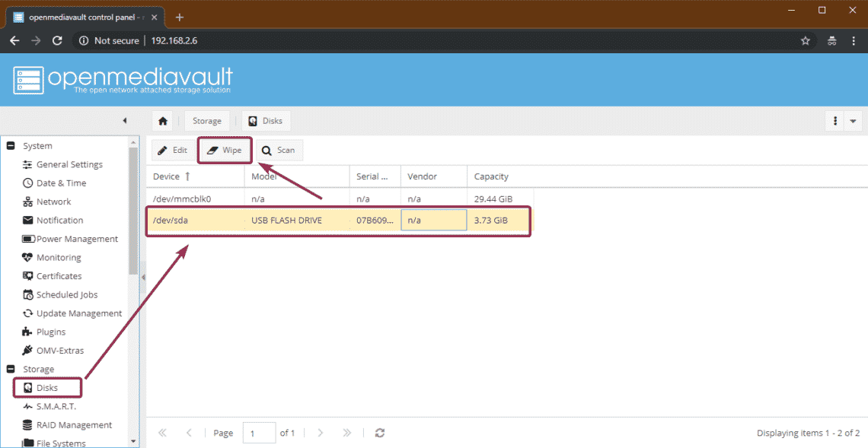The image size is (868, 448).
Task: Click the 29.44 GiB capacity cell
Action: click(500, 199)
